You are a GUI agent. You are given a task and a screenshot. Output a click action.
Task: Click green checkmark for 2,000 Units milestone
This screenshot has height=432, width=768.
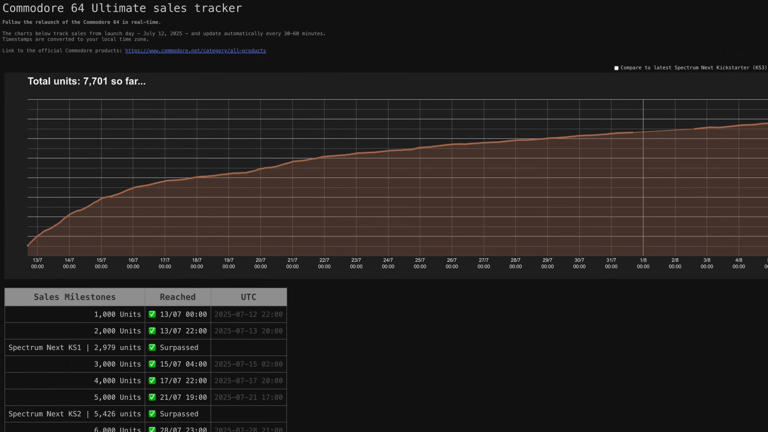pos(152,331)
